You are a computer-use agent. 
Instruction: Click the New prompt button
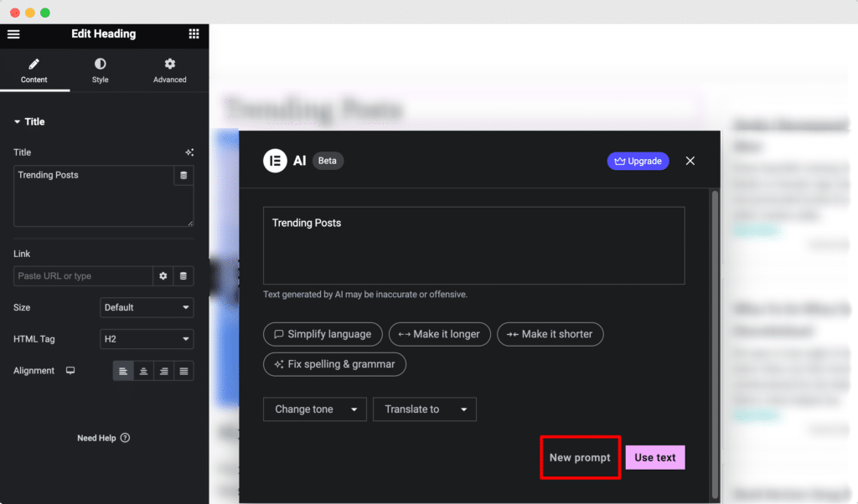click(x=580, y=457)
